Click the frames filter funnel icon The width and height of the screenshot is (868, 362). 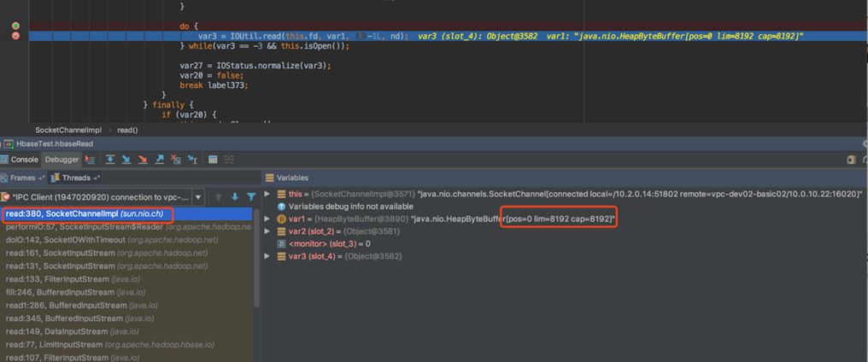click(251, 196)
